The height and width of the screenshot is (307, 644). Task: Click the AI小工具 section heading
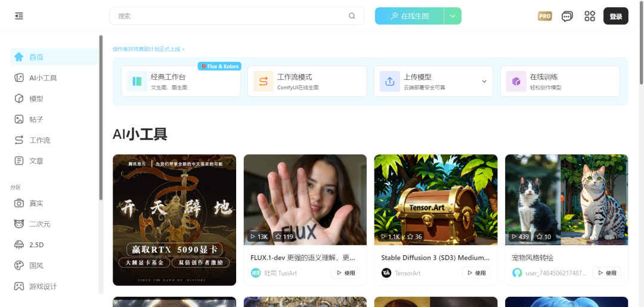click(x=140, y=134)
